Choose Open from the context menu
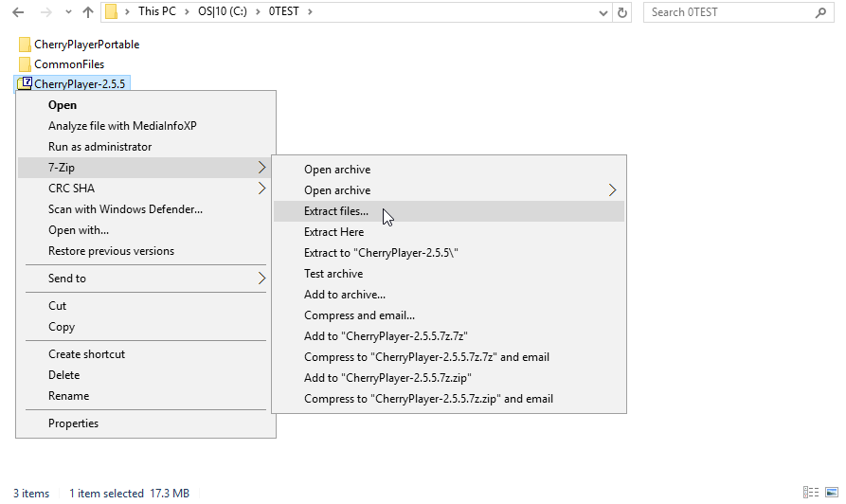 click(146, 105)
